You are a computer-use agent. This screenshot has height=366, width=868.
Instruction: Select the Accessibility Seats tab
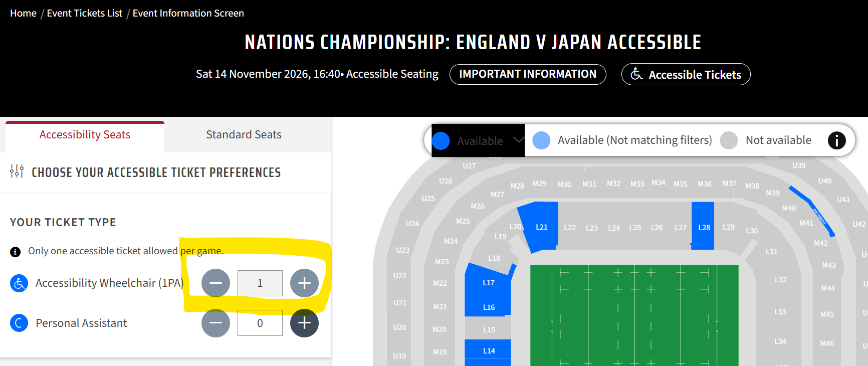point(85,135)
